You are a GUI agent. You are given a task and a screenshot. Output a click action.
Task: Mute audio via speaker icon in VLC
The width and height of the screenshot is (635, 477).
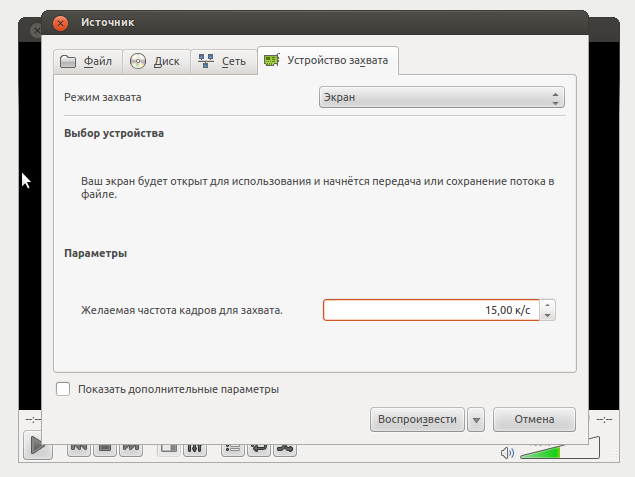pos(507,453)
